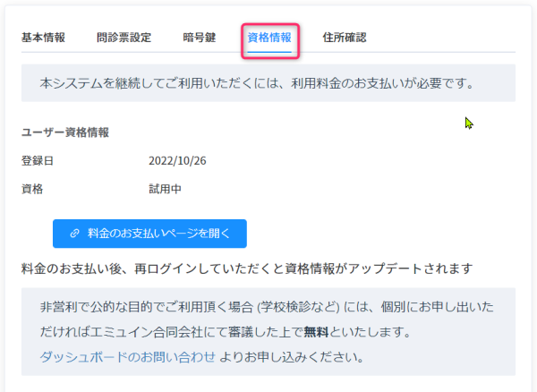537x392 pixels.
Task: Open the 料金のお支払いページを開く button
Action: [x=149, y=234]
